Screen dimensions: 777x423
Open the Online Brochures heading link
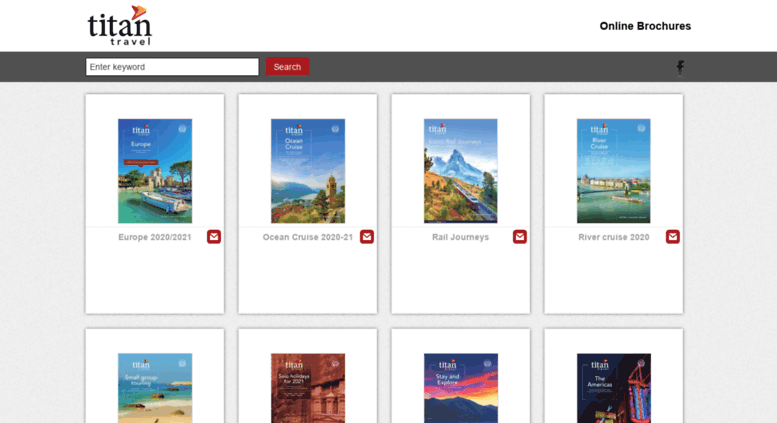[645, 26]
